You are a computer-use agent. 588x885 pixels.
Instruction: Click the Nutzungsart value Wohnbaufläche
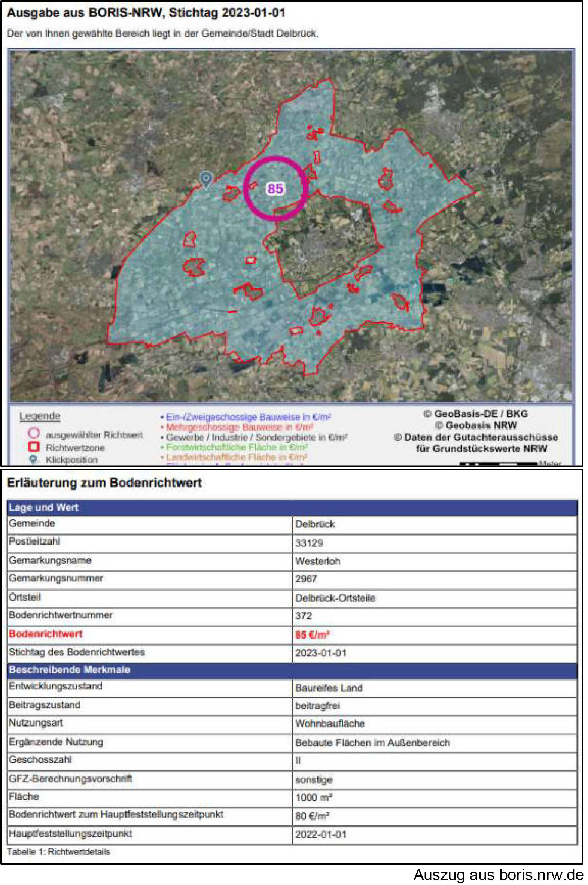coord(330,723)
